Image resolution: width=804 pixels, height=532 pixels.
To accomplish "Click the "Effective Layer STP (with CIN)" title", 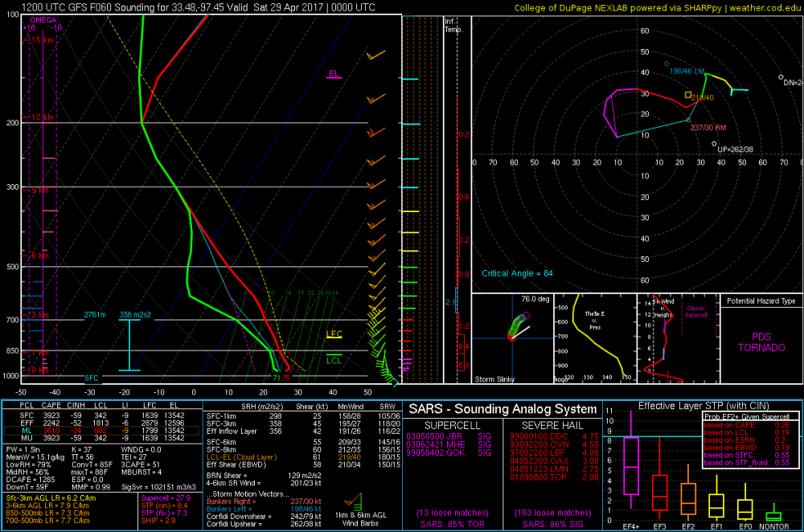I will (x=703, y=405).
